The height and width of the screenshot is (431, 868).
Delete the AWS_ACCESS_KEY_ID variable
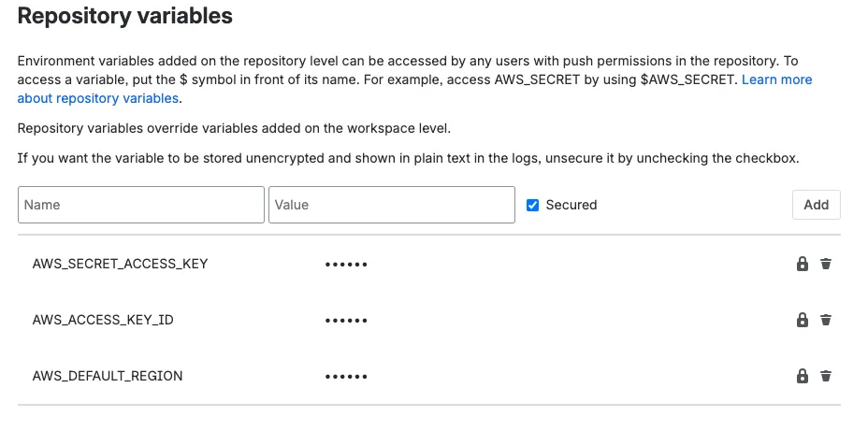[826, 320]
